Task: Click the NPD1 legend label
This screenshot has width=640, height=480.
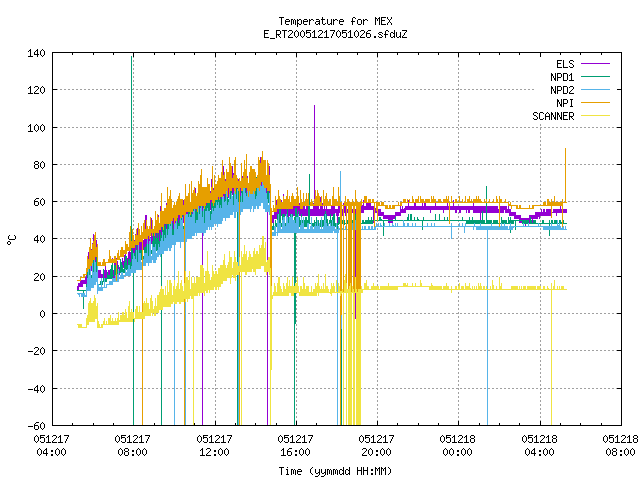Action: [x=562, y=77]
